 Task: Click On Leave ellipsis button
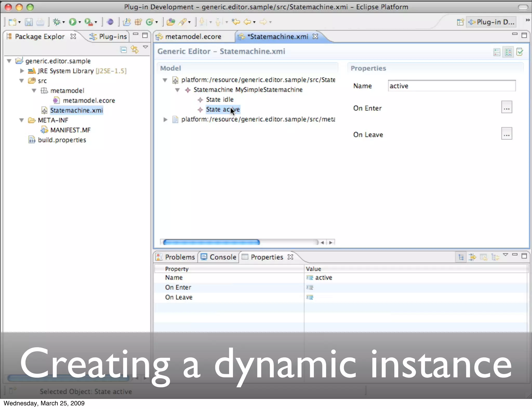tap(507, 134)
